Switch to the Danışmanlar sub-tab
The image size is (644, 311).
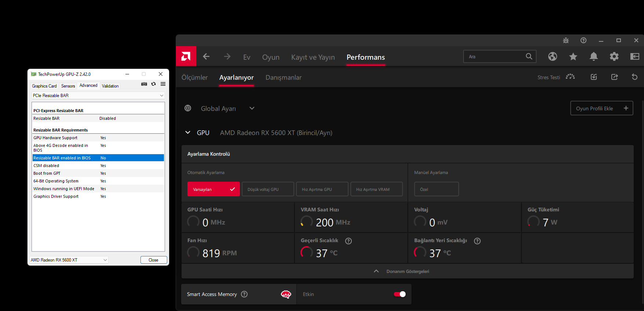point(283,78)
